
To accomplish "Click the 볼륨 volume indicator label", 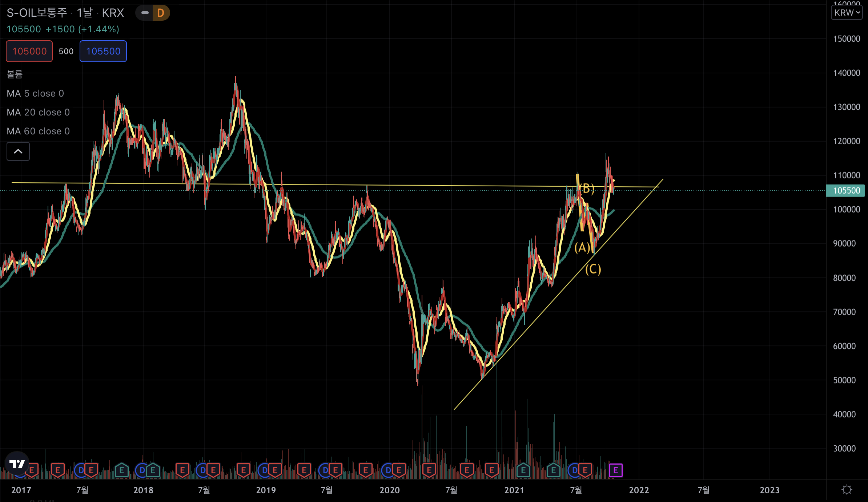I will pos(15,74).
